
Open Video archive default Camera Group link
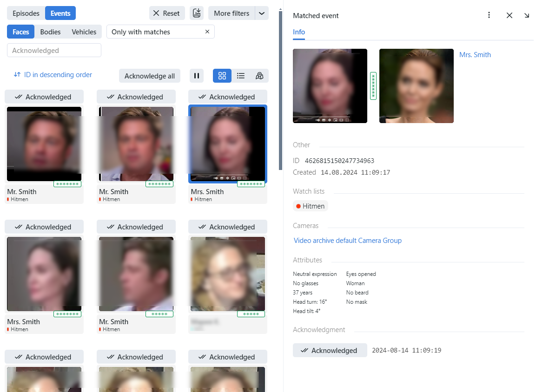348,241
